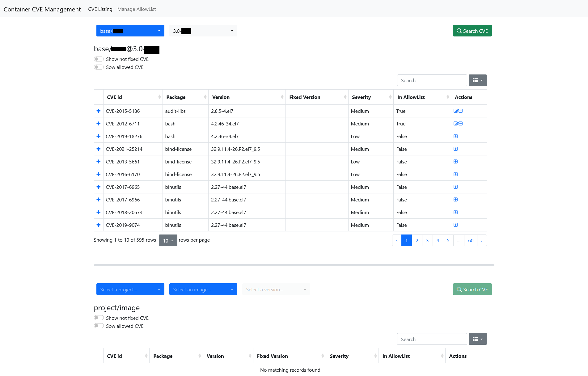Viewport: 588px width, 376px height.
Task: Add CVE-2017-6965 to the allowlist
Action: [455, 187]
